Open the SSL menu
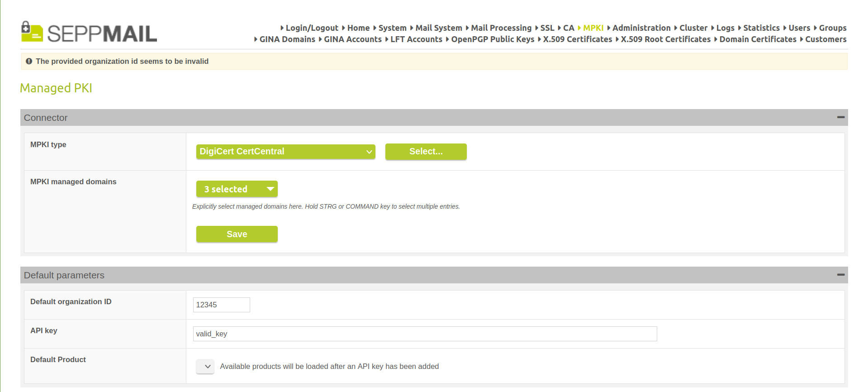 (x=547, y=28)
